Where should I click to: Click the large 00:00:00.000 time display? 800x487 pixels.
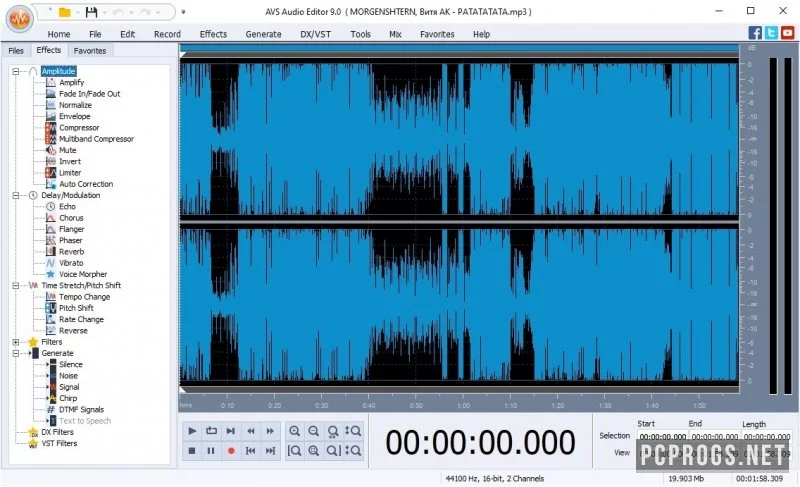[x=480, y=442]
